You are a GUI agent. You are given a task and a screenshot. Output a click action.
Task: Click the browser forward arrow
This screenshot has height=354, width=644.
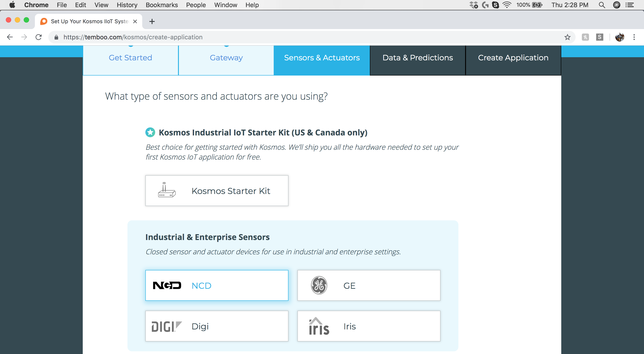(24, 37)
